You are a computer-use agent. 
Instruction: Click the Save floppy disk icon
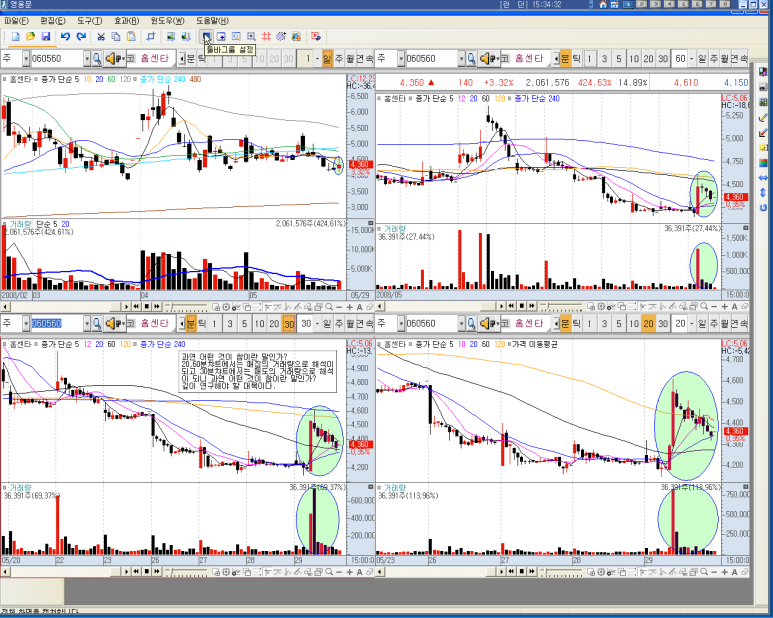pos(46,37)
